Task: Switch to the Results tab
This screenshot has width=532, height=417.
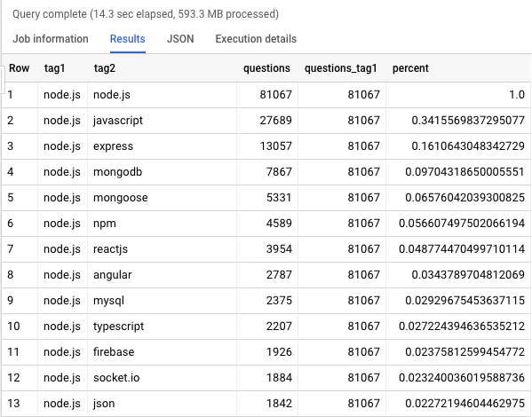Action: click(128, 39)
